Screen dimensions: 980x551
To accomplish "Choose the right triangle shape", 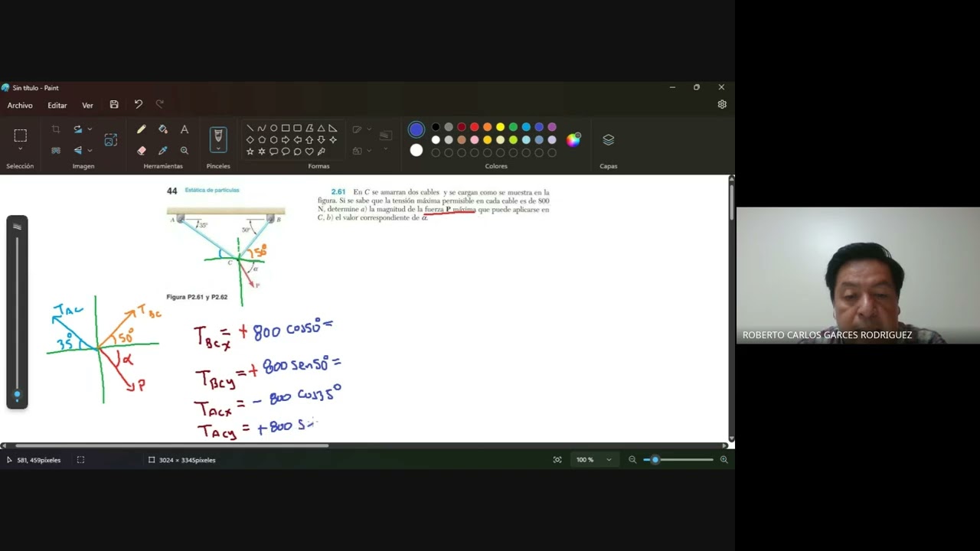I will 333,128.
